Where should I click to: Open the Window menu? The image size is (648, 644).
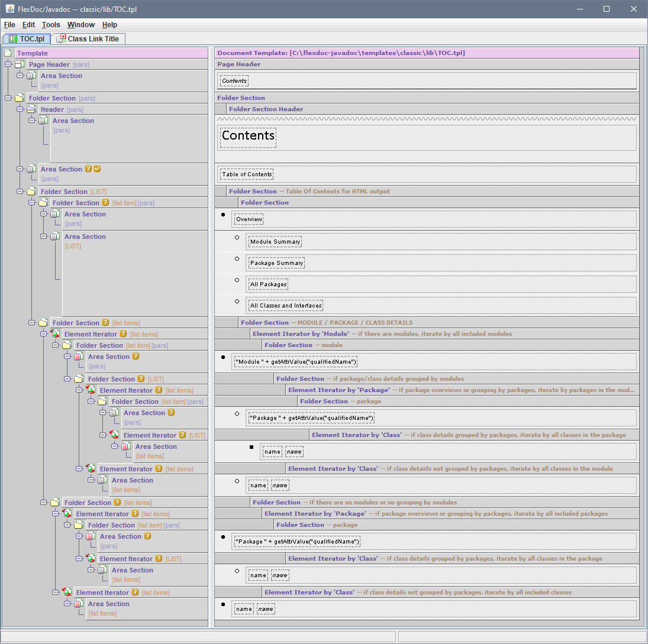80,25
